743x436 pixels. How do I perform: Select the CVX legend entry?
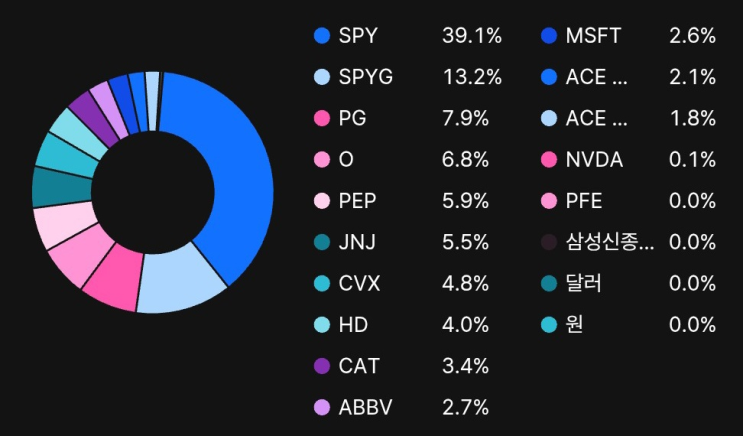click(x=359, y=283)
